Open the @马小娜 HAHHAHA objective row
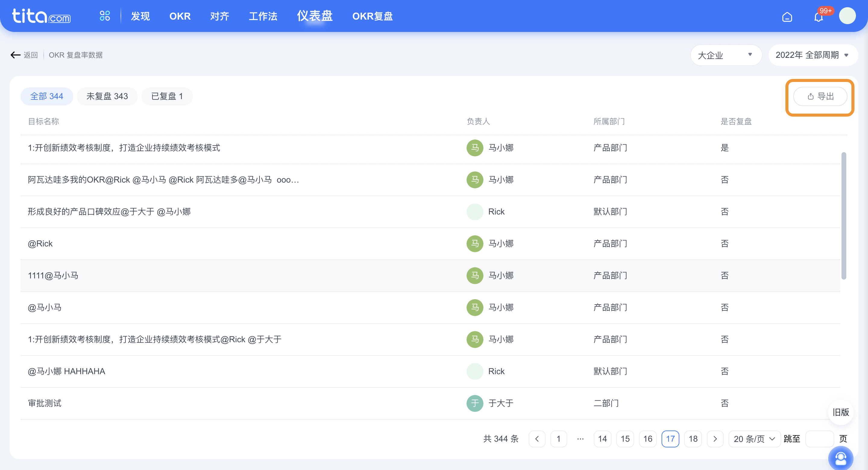Image resolution: width=868 pixels, height=470 pixels. (x=430, y=371)
